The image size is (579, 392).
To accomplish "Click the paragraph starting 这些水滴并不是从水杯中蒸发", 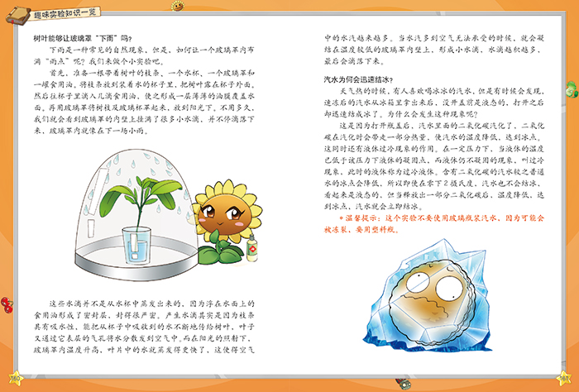I will point(144,327).
